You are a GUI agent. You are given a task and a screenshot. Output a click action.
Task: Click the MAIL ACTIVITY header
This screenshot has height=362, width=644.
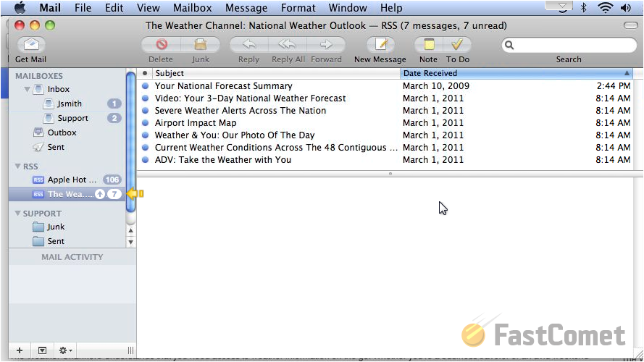coord(72,257)
